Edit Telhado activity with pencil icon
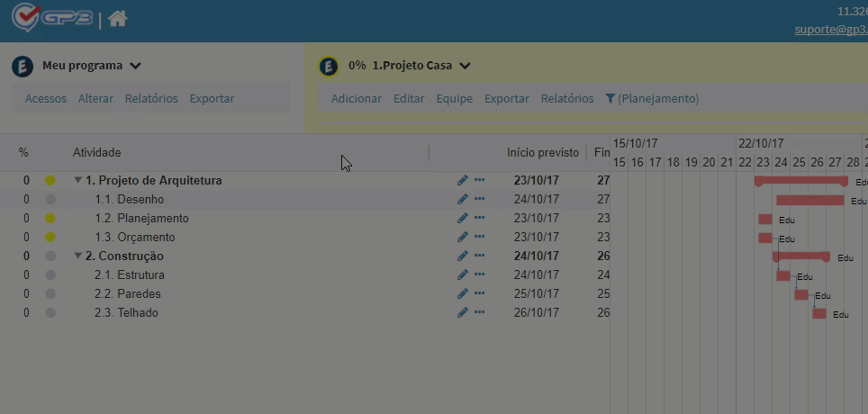Viewport: 868px width, 414px height. pyautogui.click(x=463, y=312)
